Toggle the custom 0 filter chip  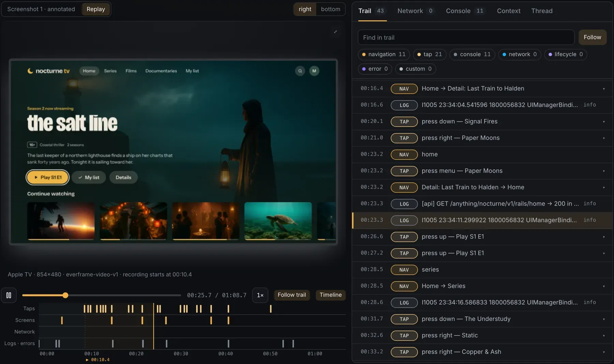click(x=415, y=69)
